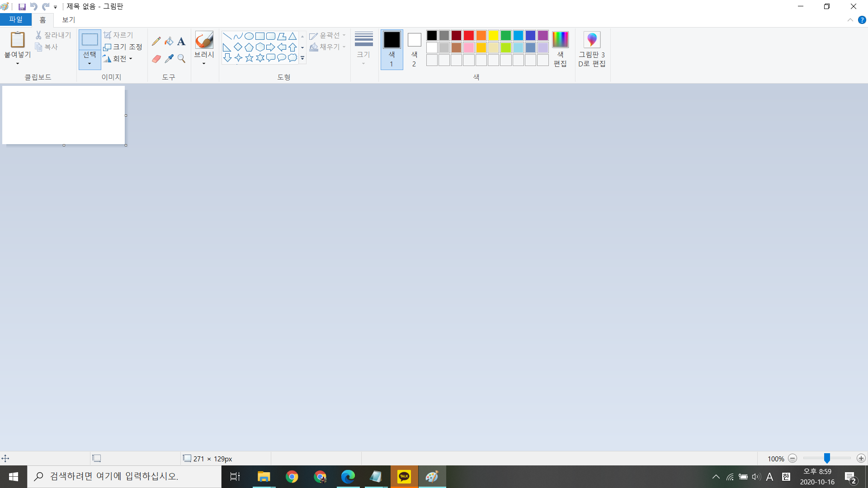The width and height of the screenshot is (868, 488).
Task: Expand the 회전 rotate dropdown
Action: tap(131, 59)
